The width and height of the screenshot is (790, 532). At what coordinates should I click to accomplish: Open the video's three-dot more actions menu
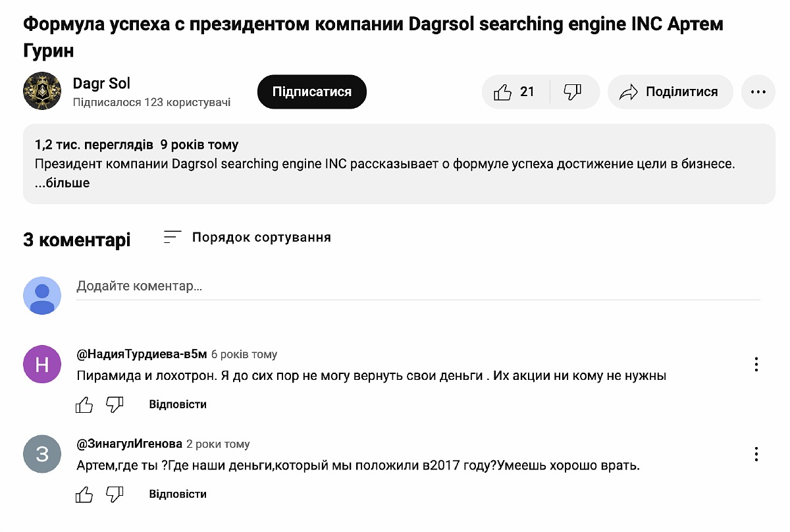tap(758, 92)
